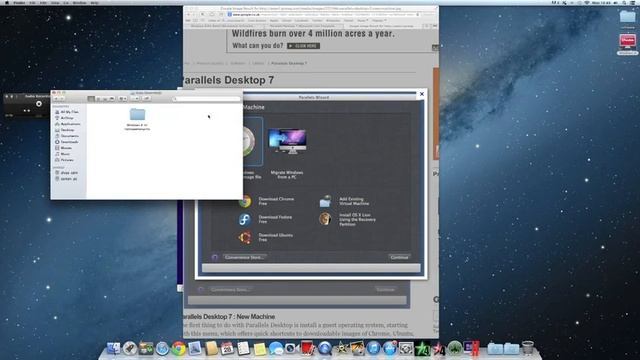
Task: Open Launchpad rocket in Dock
Action: point(130,349)
